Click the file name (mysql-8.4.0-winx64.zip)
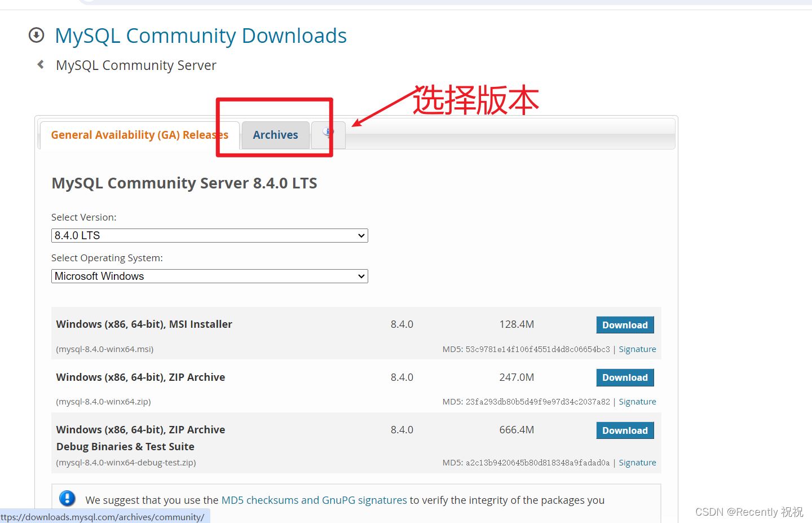Viewport: 812px width, 523px height. pyautogui.click(x=104, y=402)
